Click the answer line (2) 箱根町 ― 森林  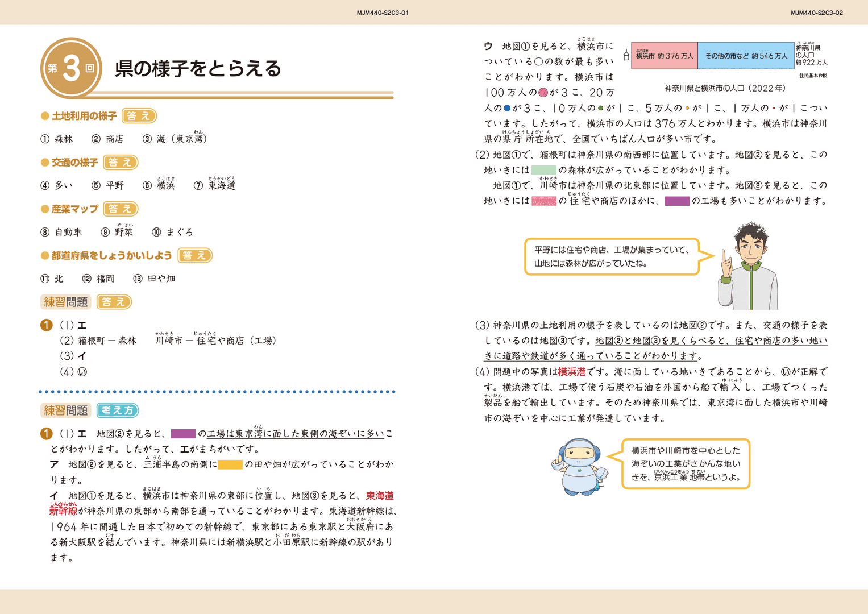pyautogui.click(x=98, y=341)
